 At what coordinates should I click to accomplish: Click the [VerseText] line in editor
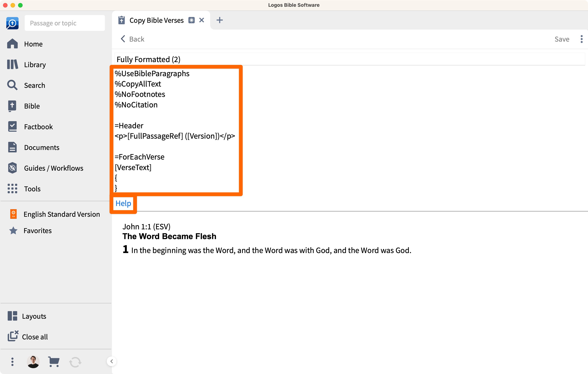tap(133, 168)
